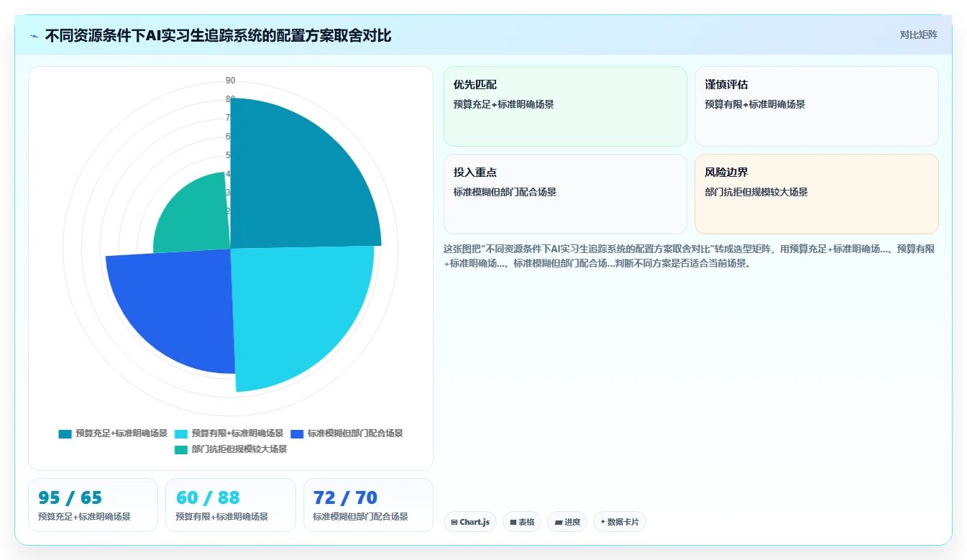The image size is (967, 560).
Task: Click the 进度 tag chip
Action: pos(567,522)
